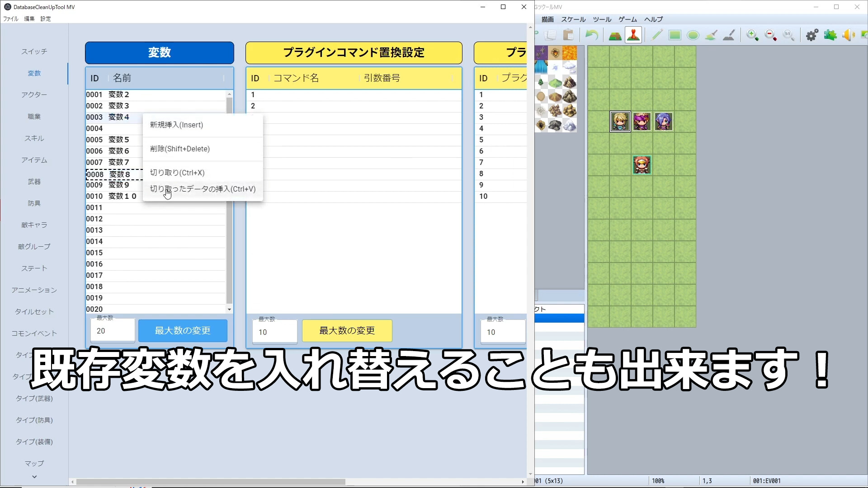Open the Plugin Manager
The width and height of the screenshot is (868, 488).
830,35
